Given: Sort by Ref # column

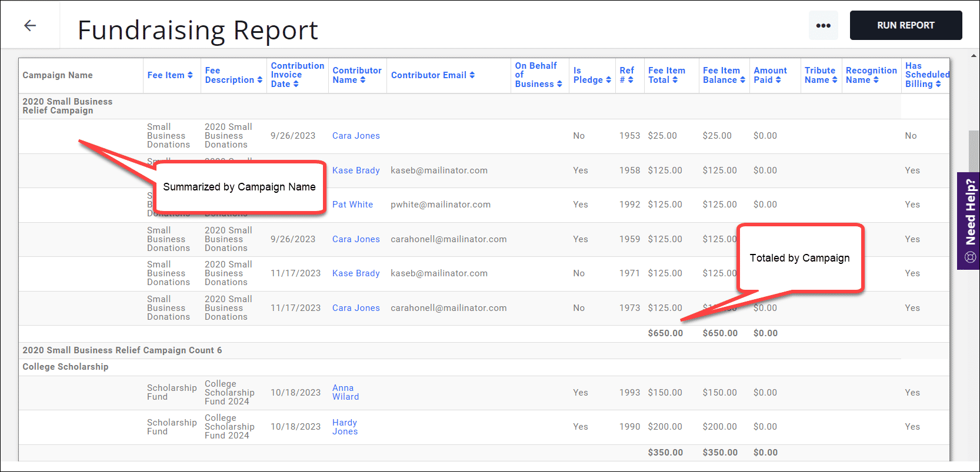Looking at the screenshot, I should click(626, 75).
